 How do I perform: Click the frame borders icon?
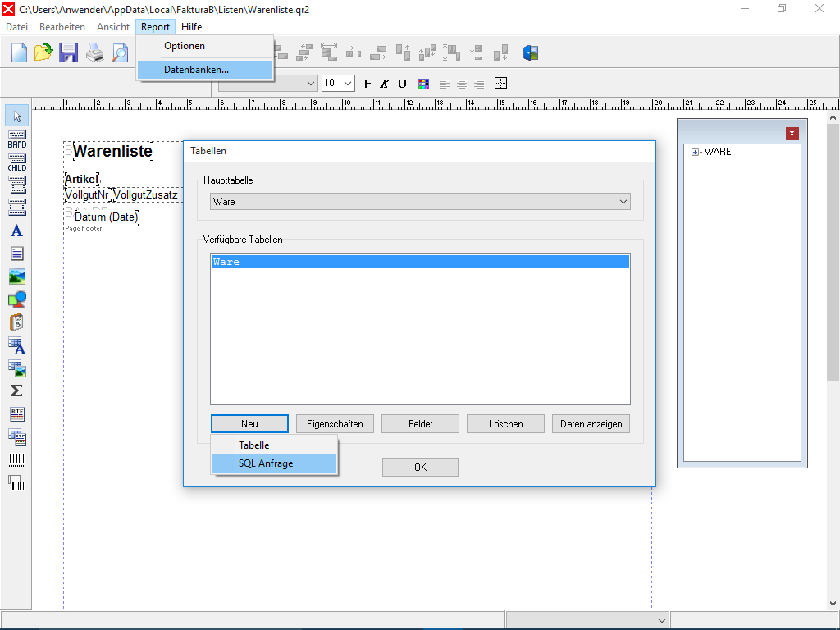500,83
